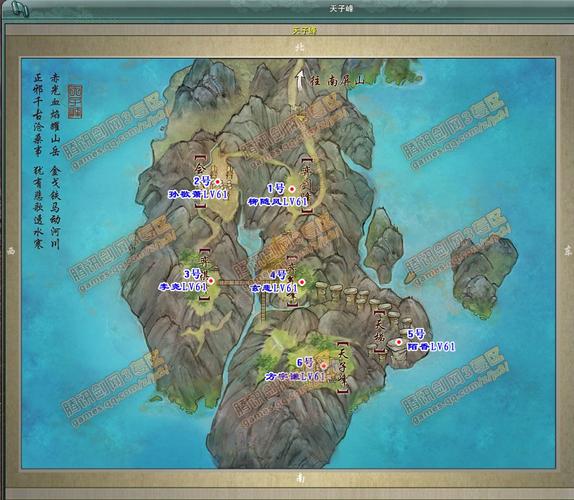Click the 西 compass label

pyautogui.click(x=11, y=251)
